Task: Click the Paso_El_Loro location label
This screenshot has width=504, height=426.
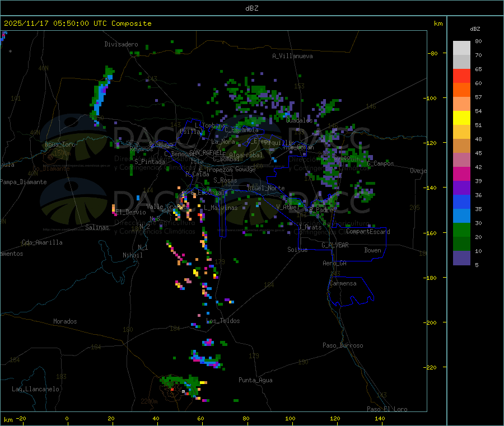Action: (388, 409)
